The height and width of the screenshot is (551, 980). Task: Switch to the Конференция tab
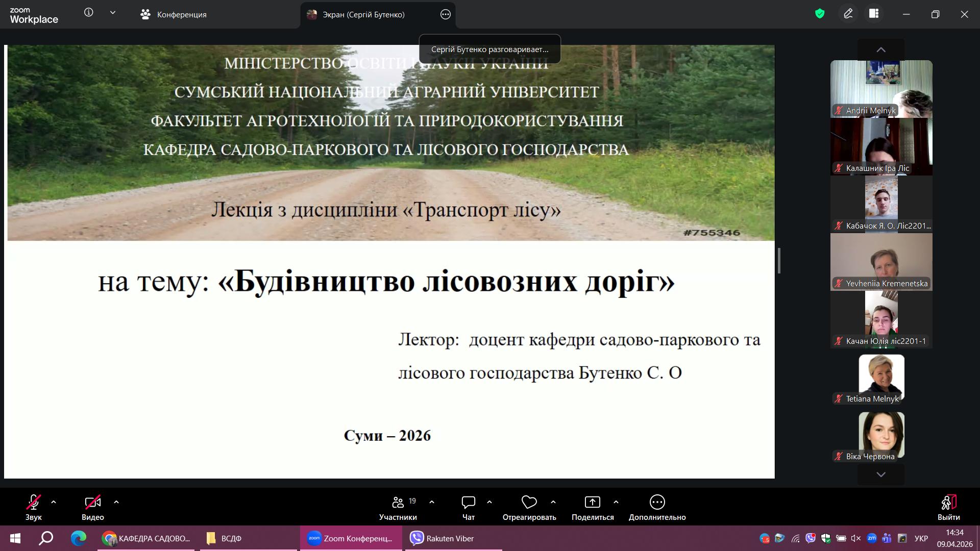tap(174, 14)
